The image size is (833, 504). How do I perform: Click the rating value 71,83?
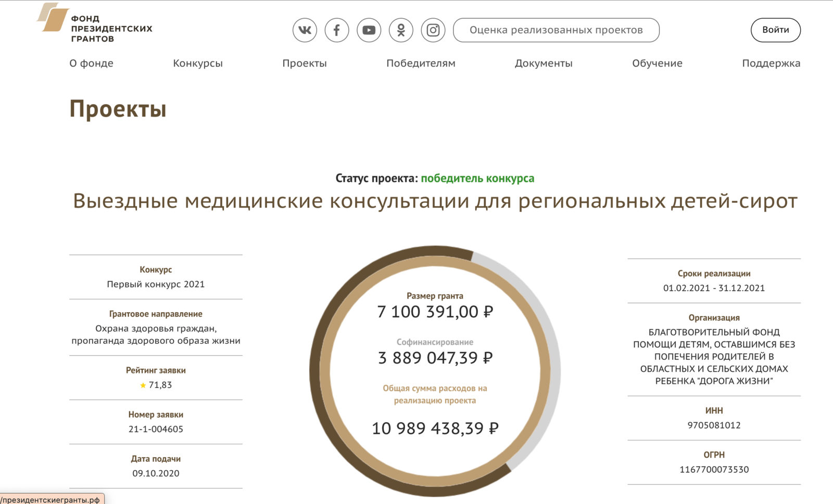coord(160,385)
